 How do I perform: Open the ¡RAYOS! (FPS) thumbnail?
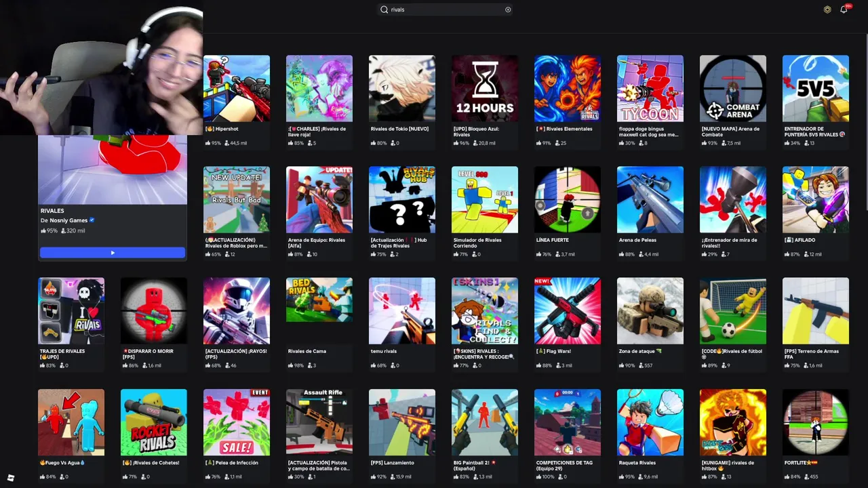click(237, 311)
